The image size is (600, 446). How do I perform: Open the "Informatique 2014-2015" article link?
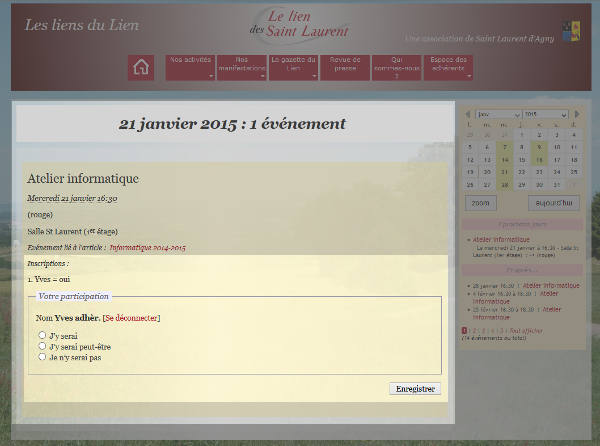pyautogui.click(x=148, y=246)
